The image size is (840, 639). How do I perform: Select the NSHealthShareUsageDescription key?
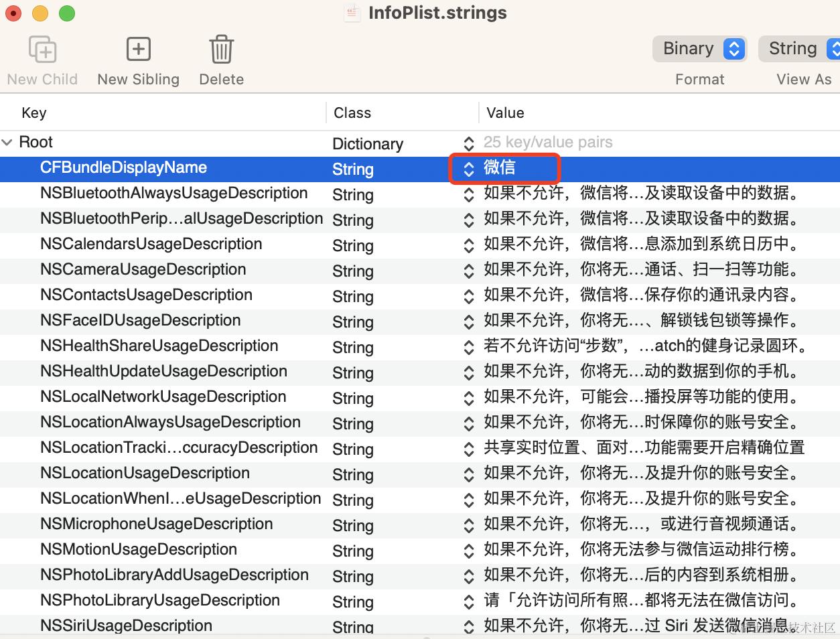[x=159, y=346]
